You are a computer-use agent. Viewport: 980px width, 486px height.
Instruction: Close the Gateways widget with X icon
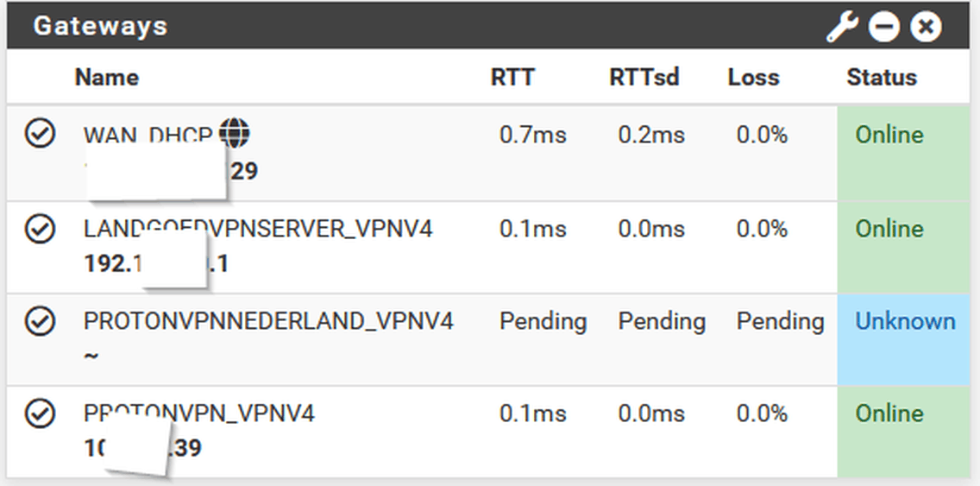pyautogui.click(x=926, y=27)
